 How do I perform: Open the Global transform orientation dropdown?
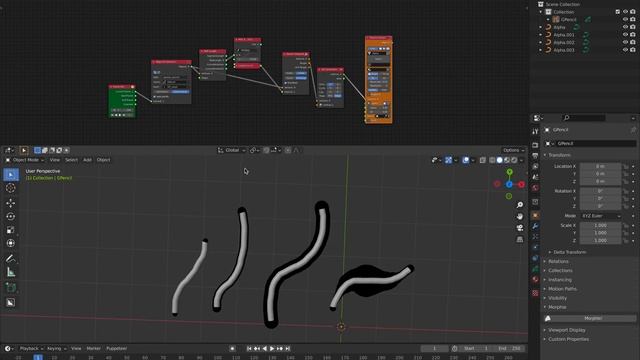(x=231, y=150)
